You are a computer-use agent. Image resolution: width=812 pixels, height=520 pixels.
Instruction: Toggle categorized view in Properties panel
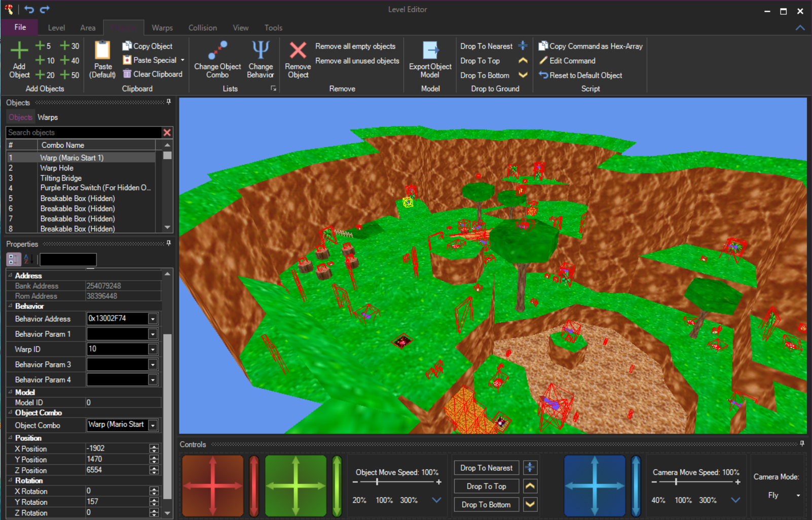tap(14, 259)
